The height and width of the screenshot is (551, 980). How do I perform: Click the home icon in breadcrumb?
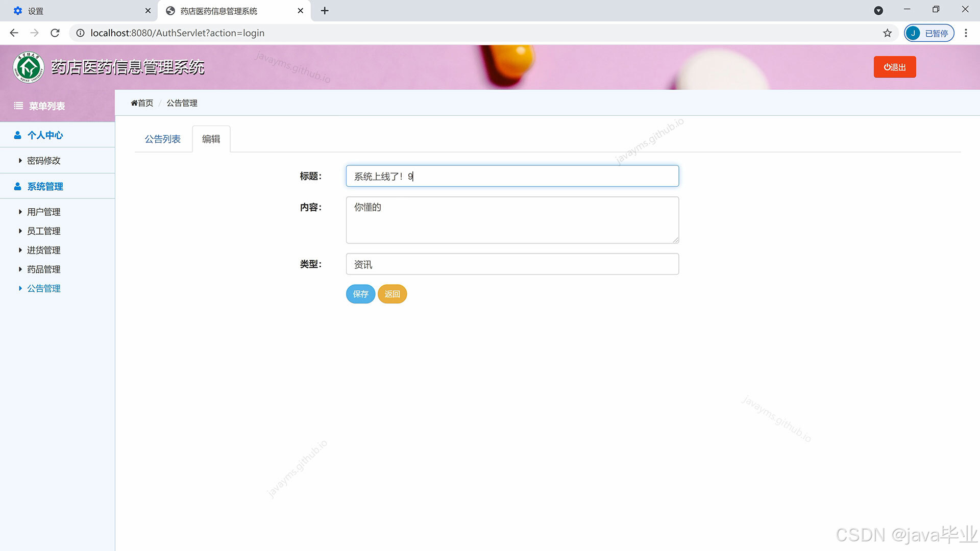(134, 103)
